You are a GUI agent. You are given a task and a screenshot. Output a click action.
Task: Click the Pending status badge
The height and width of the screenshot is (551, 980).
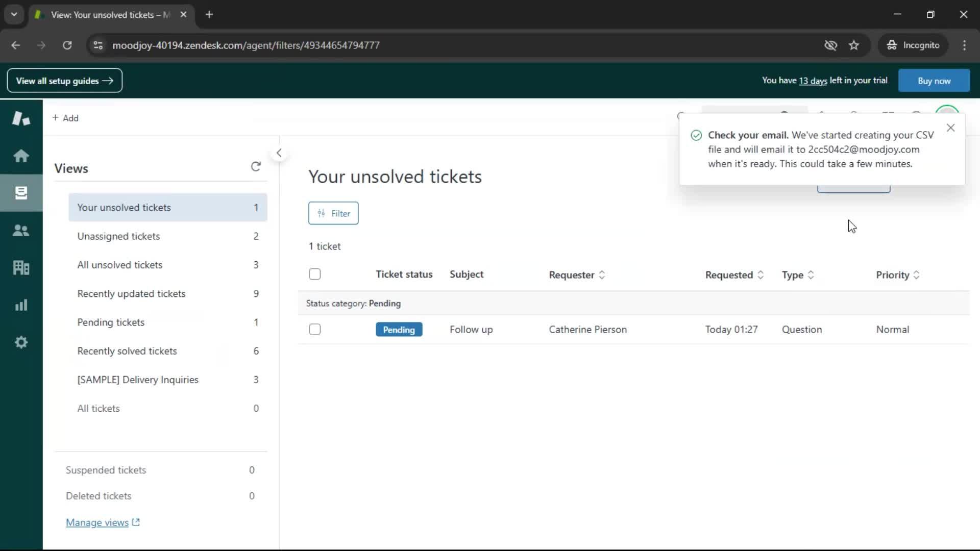tap(399, 330)
